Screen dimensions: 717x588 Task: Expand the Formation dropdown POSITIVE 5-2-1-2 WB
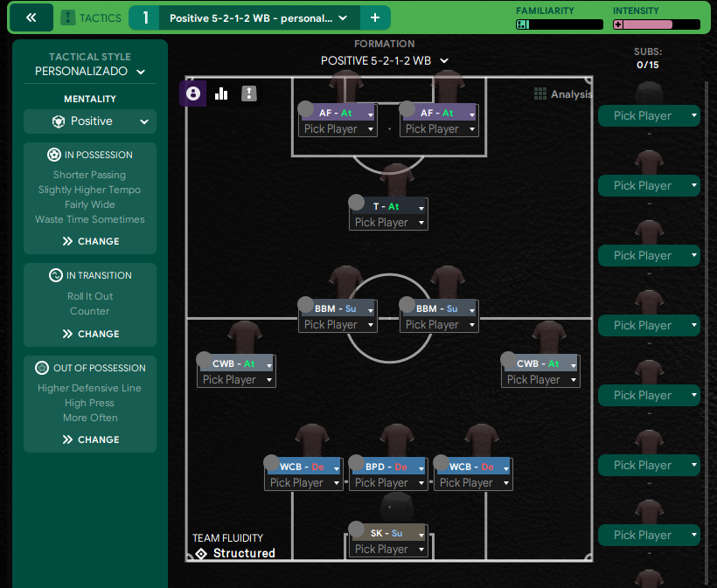click(x=386, y=61)
